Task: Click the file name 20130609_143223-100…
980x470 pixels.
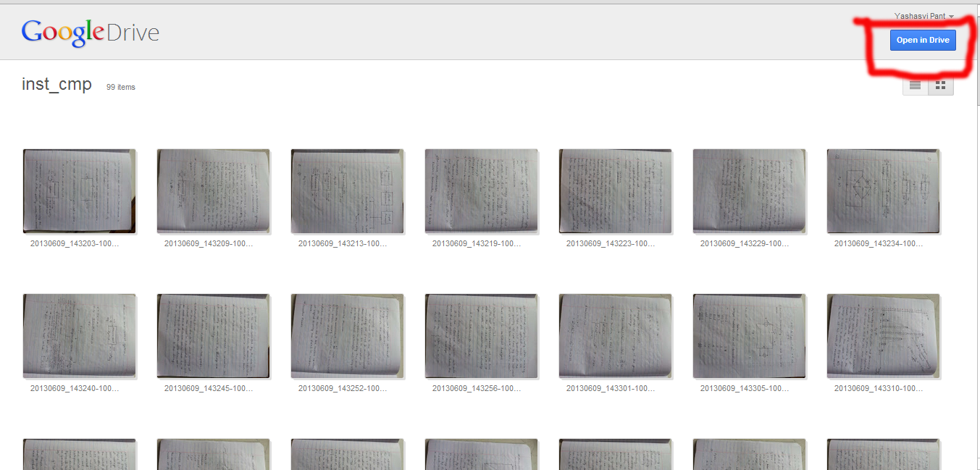Action: [x=611, y=244]
